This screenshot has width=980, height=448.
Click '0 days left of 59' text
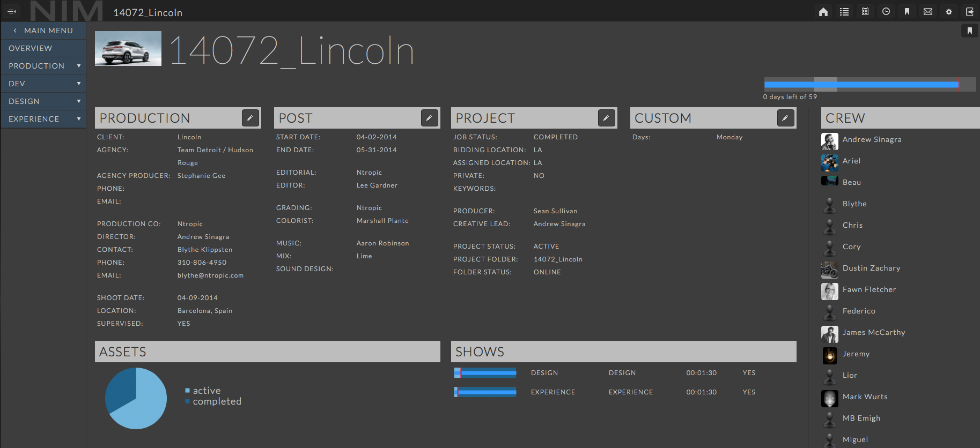click(790, 97)
